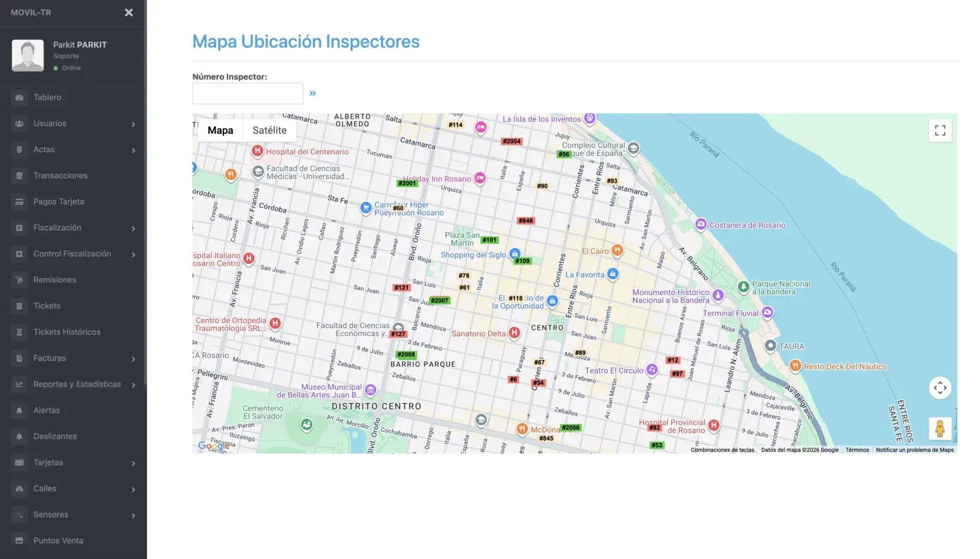This screenshot has width=980, height=559.
Task: Click the Resto Deck Del Náutico pin
Action: 796,366
